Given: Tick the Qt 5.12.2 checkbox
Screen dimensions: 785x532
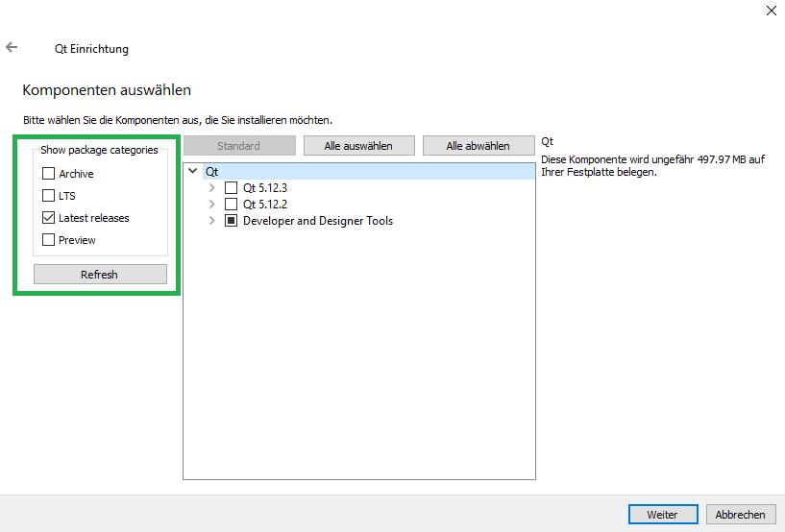Looking at the screenshot, I should pos(231,205).
